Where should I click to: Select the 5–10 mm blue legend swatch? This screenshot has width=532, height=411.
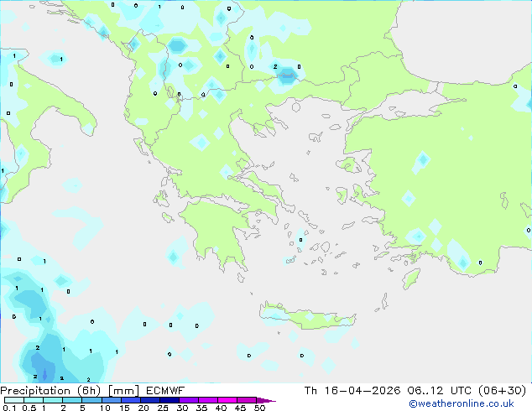point(91,400)
